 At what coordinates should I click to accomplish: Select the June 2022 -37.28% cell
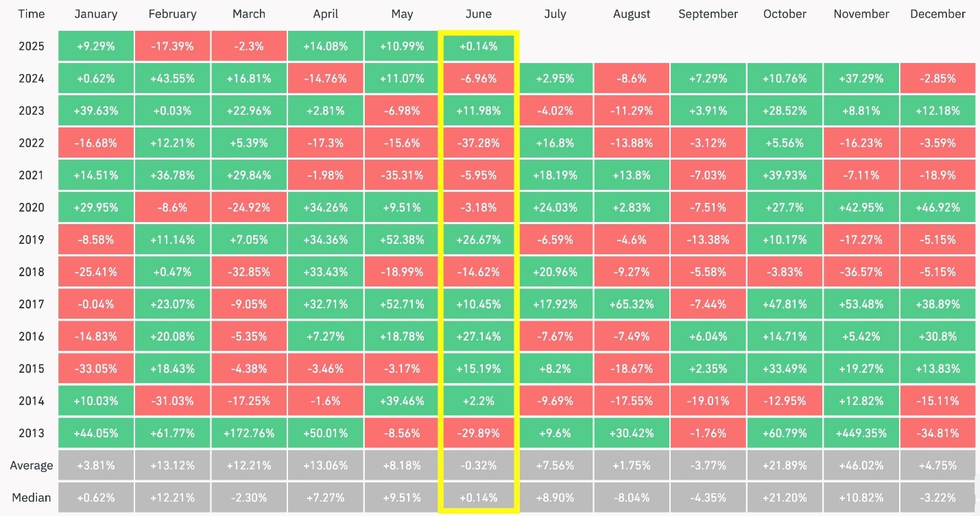(x=478, y=143)
